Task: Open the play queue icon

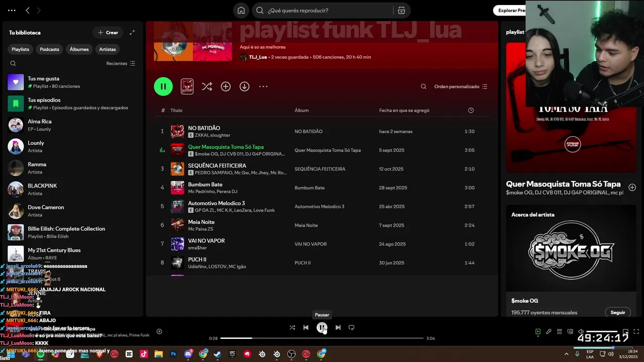Action: 559,332
